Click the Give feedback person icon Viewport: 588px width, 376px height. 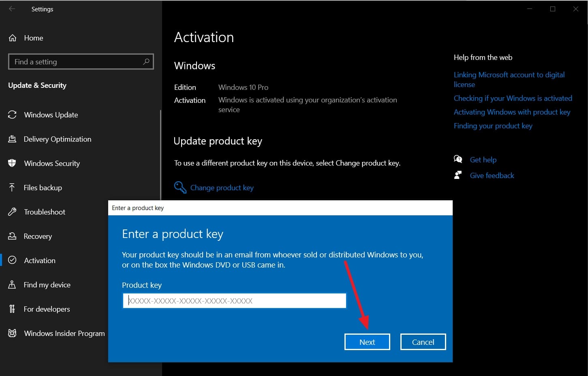pos(458,175)
